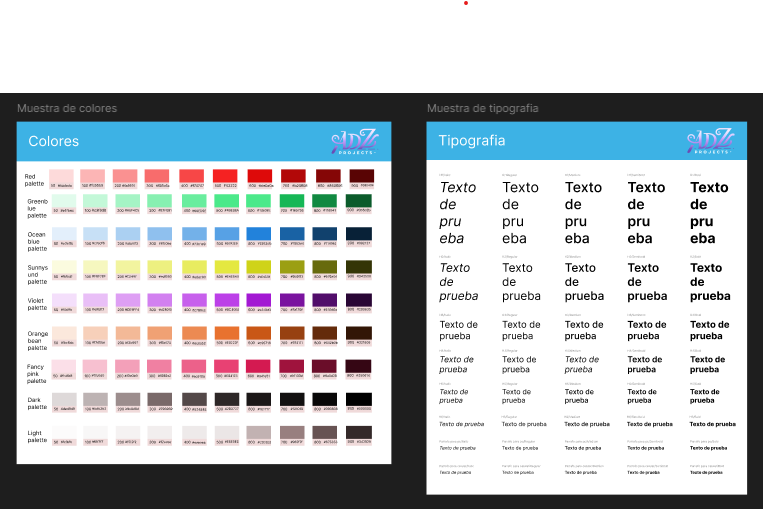Select the "Muestra de tipografía" frame label
This screenshot has height=509, width=763.
coord(482,108)
